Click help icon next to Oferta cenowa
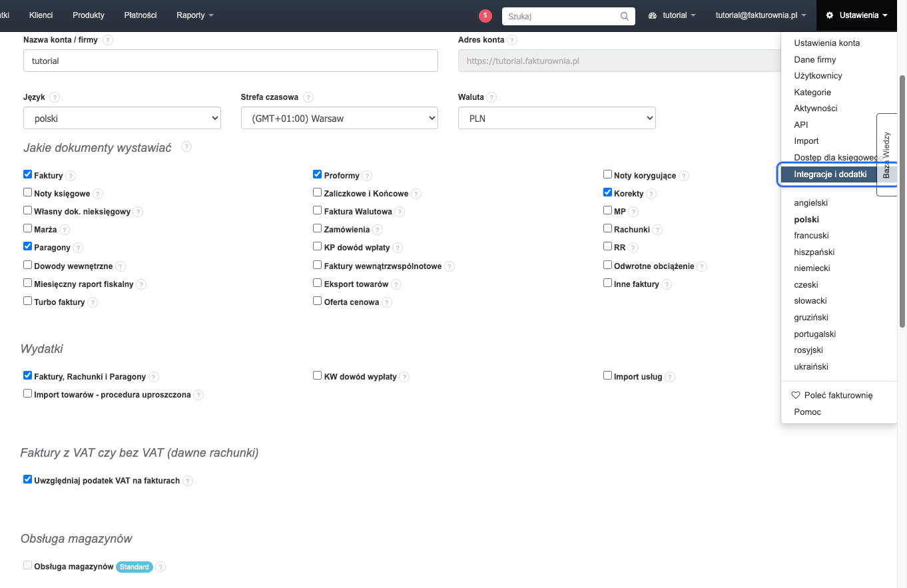The image size is (907, 588). point(387,302)
